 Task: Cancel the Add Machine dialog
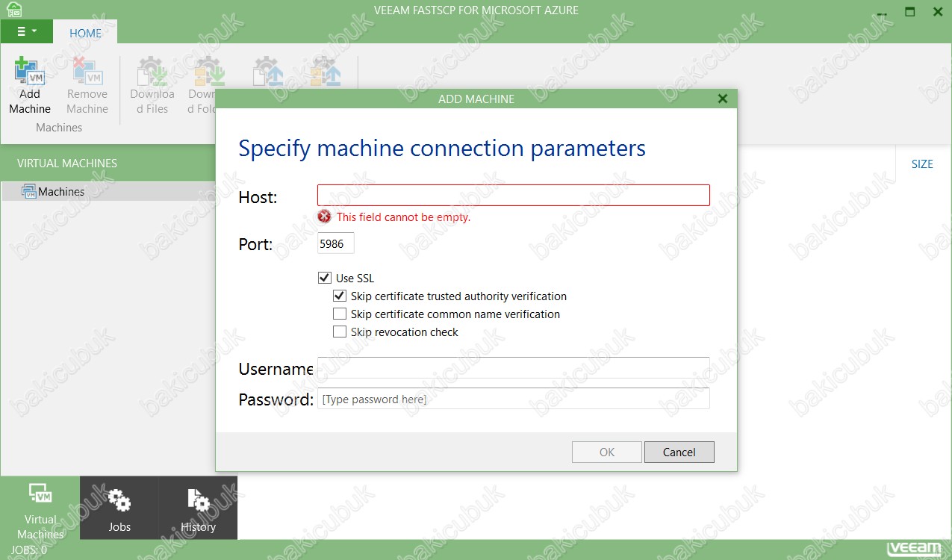679,452
